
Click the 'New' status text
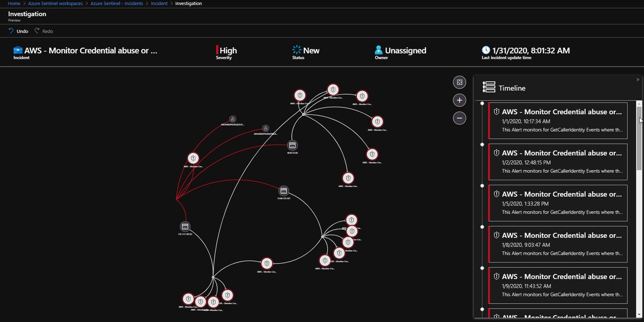pyautogui.click(x=311, y=50)
